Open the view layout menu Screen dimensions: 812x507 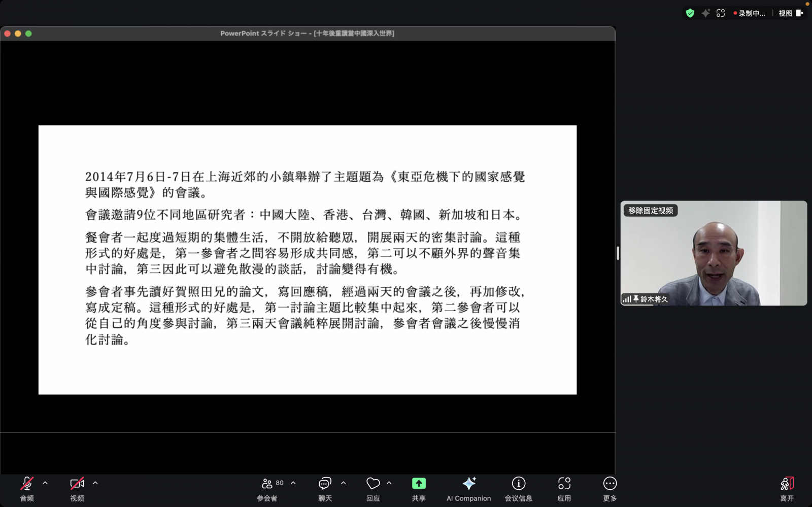click(790, 13)
